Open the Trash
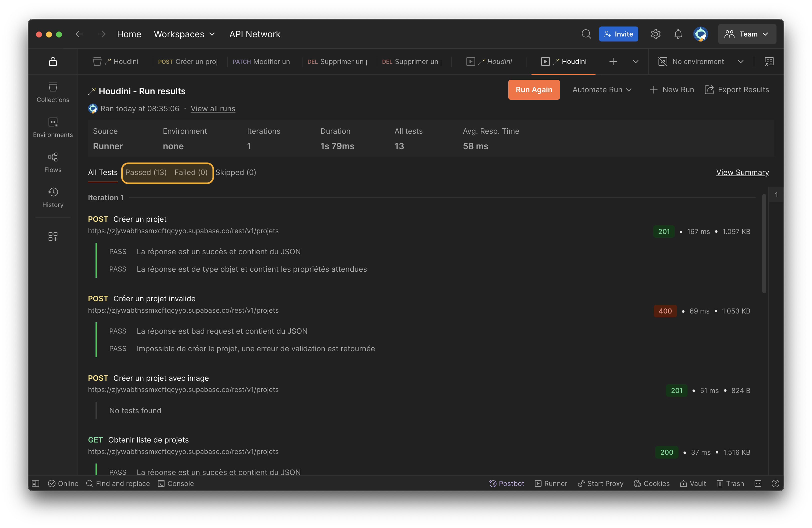 pyautogui.click(x=730, y=484)
